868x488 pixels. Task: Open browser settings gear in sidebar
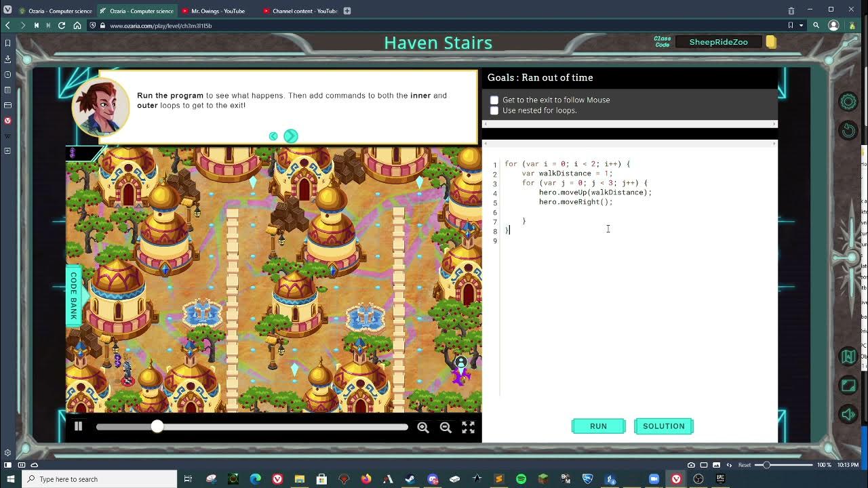coord(7,453)
